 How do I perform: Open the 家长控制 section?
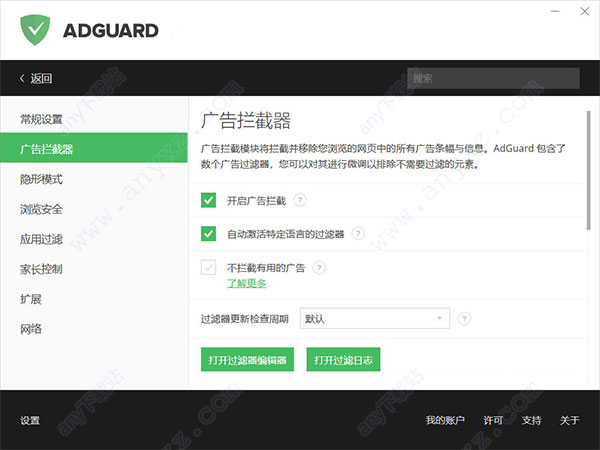(x=94, y=269)
